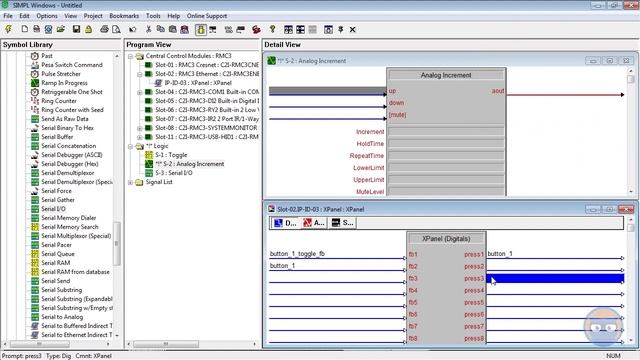Collapse the Central Control Modules node
Image resolution: width=640 pixels, height=360 pixels.
tap(131, 56)
